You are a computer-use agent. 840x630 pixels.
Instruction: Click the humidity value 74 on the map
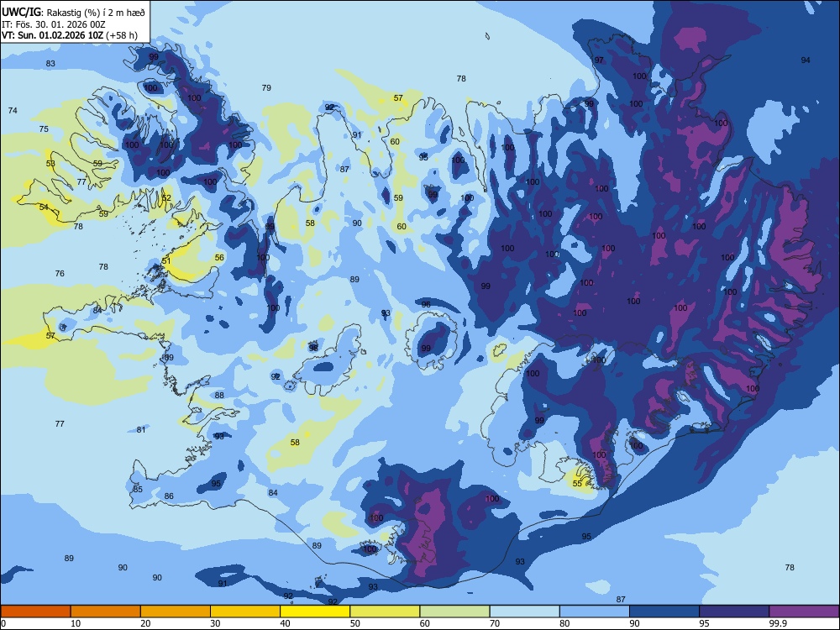click(13, 110)
